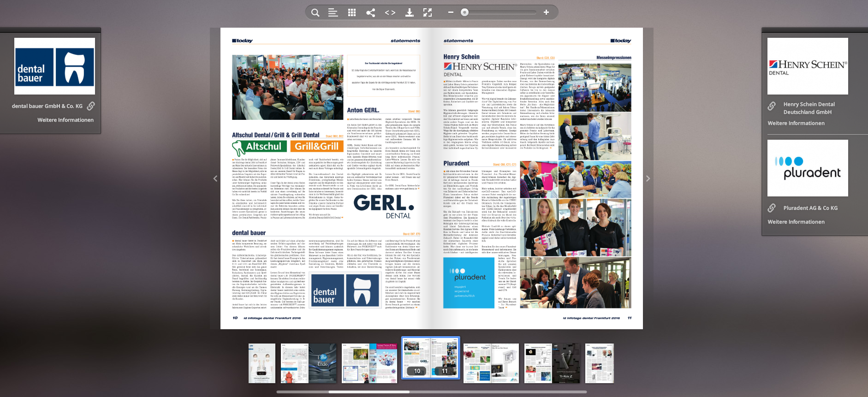Open dental bauer GmbH & Co. KG link
The image size is (868, 397).
point(47,106)
